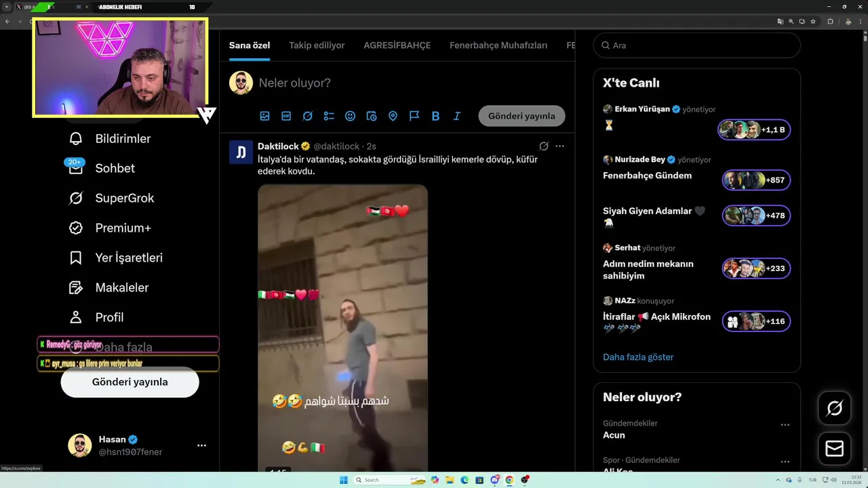
Task: Join the Siyah Giyen Adamlar live space
Action: pos(756,216)
